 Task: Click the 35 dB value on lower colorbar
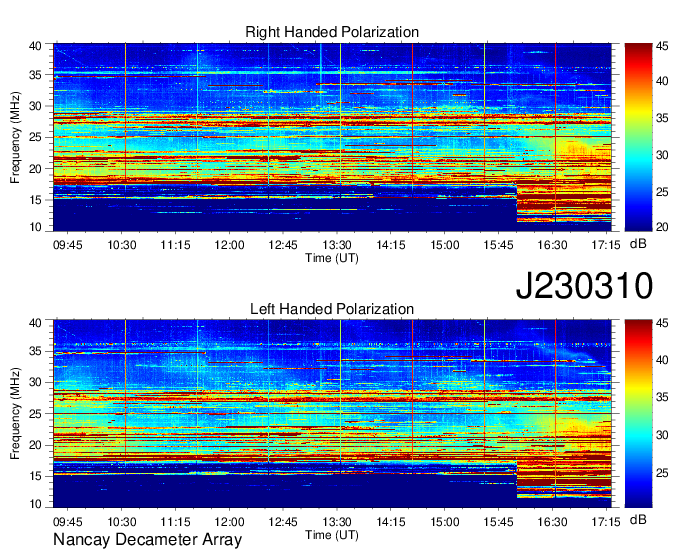click(x=662, y=397)
